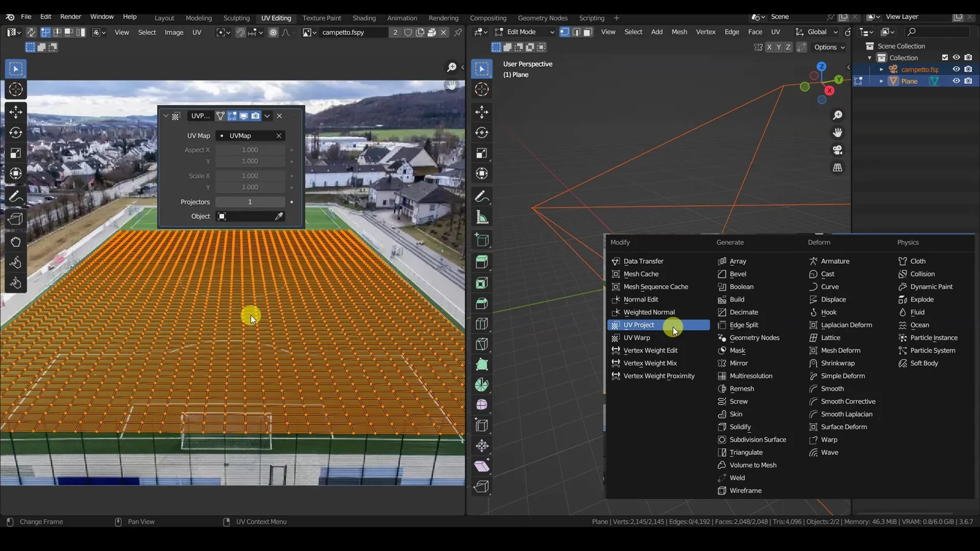Click the Projectors value field
The image size is (980, 551).
(x=250, y=202)
